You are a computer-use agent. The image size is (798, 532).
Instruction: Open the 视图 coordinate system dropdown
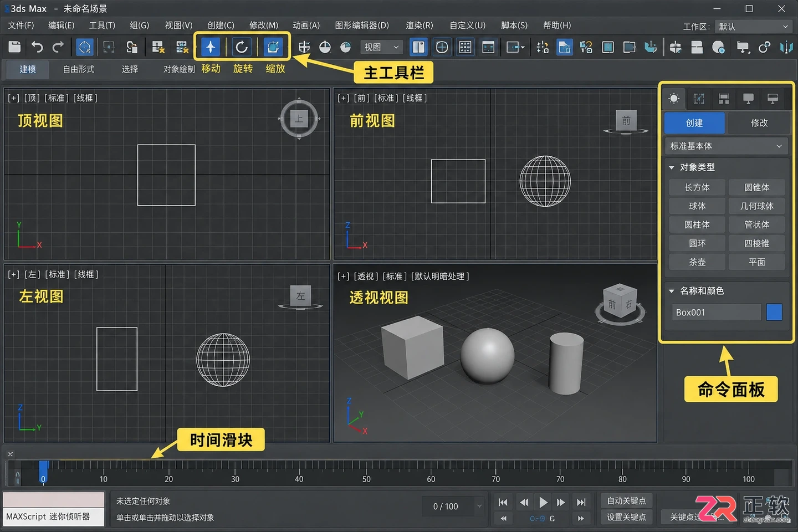(x=381, y=47)
